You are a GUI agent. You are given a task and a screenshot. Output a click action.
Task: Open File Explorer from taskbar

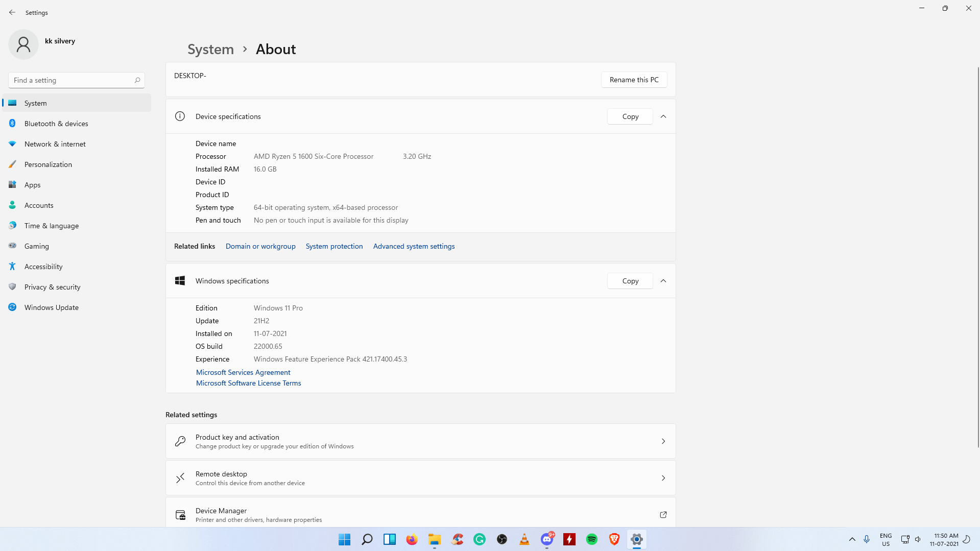pos(434,539)
